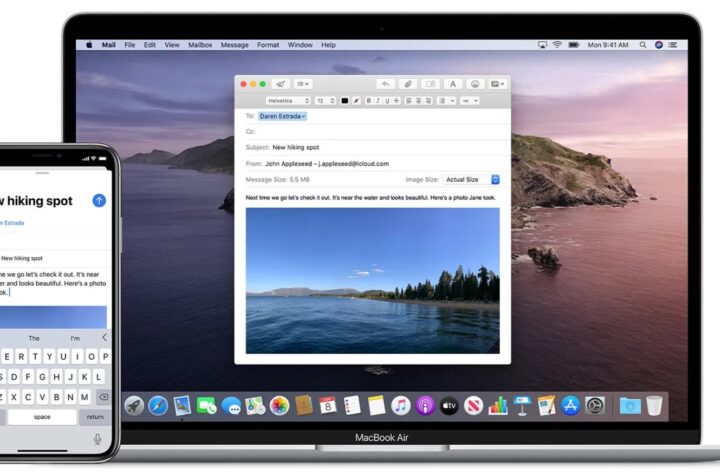This screenshot has height=475, width=720.
Task: Toggle underline text formatting
Action: pyautogui.click(x=388, y=101)
